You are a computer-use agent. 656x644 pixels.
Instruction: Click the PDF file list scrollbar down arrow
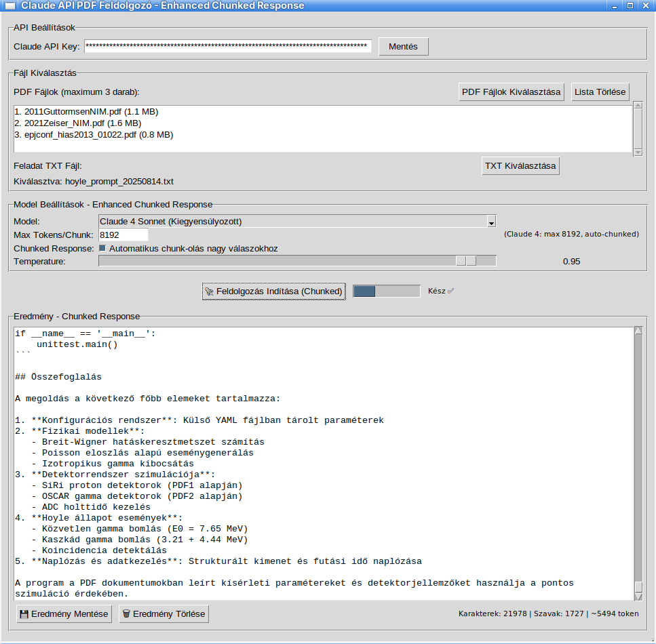(x=638, y=153)
